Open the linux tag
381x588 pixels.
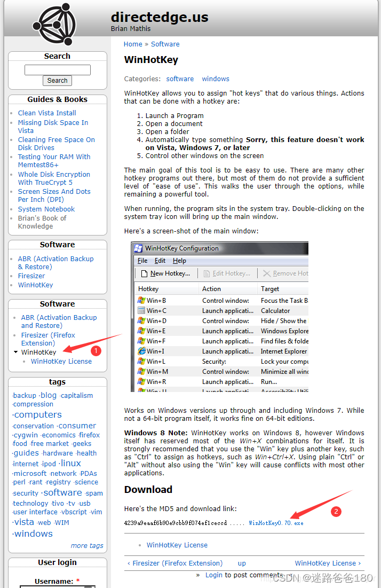tap(70, 464)
